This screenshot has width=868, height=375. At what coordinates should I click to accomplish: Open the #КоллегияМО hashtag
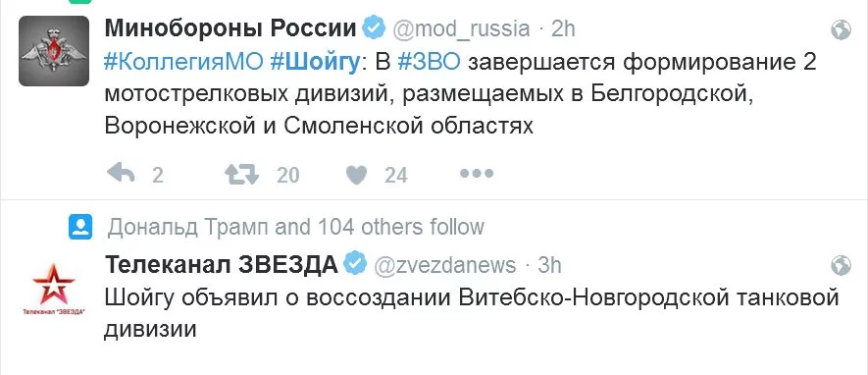pyautogui.click(x=183, y=63)
